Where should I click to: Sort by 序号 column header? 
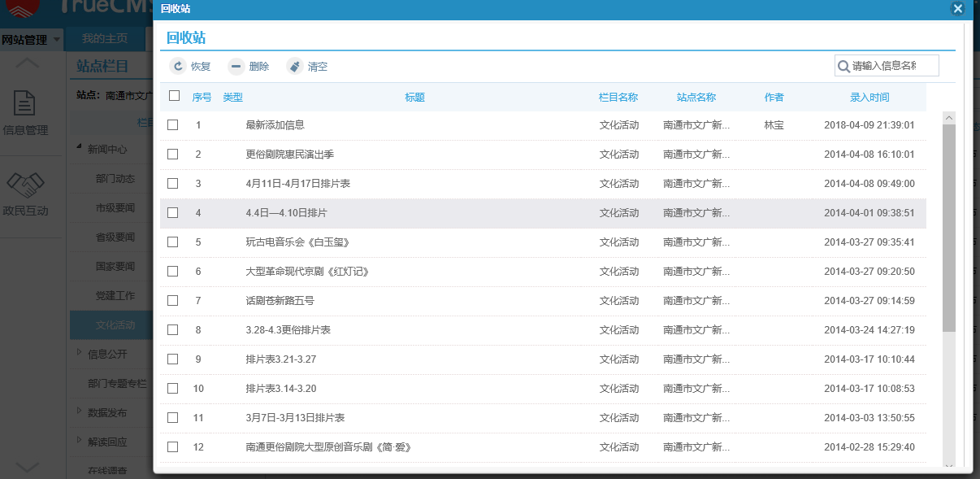[x=202, y=97]
